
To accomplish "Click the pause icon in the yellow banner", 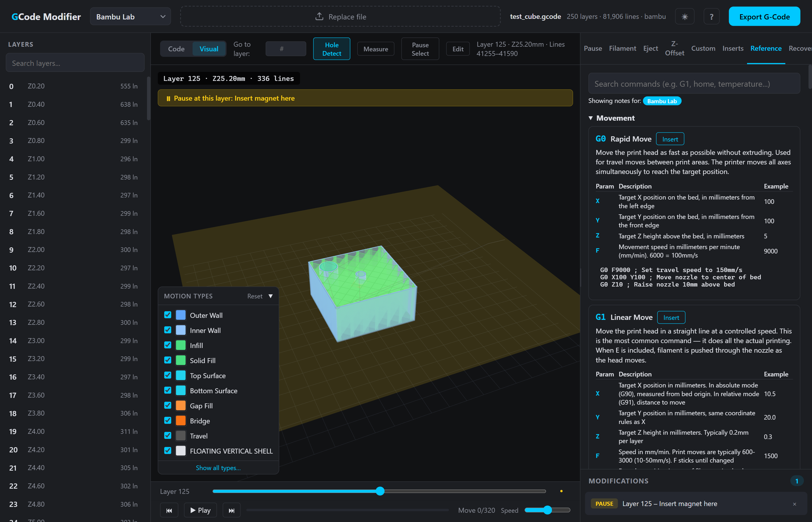I will click(168, 99).
